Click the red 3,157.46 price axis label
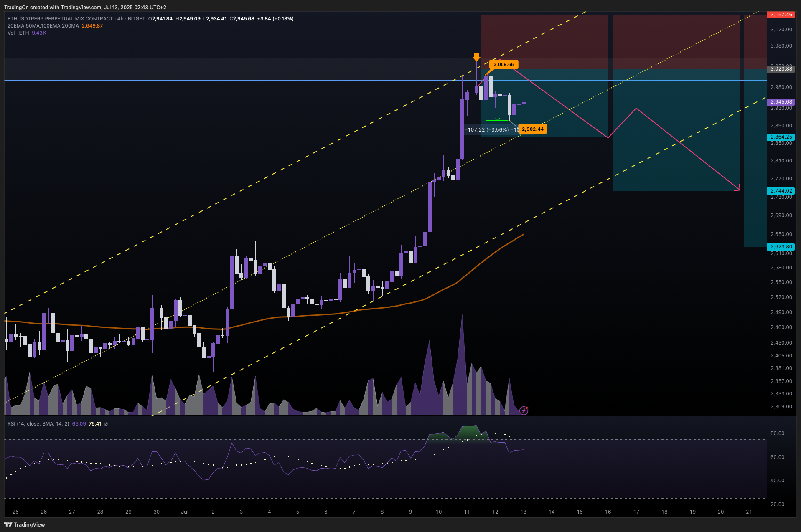Screen dimensions: 801x532 click(781, 15)
